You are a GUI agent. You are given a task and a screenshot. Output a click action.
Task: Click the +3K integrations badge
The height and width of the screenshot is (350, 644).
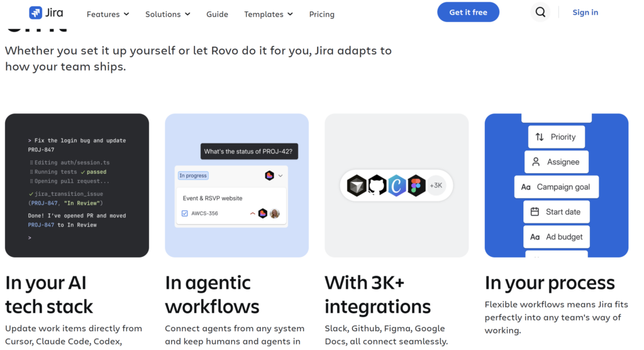tap(436, 186)
